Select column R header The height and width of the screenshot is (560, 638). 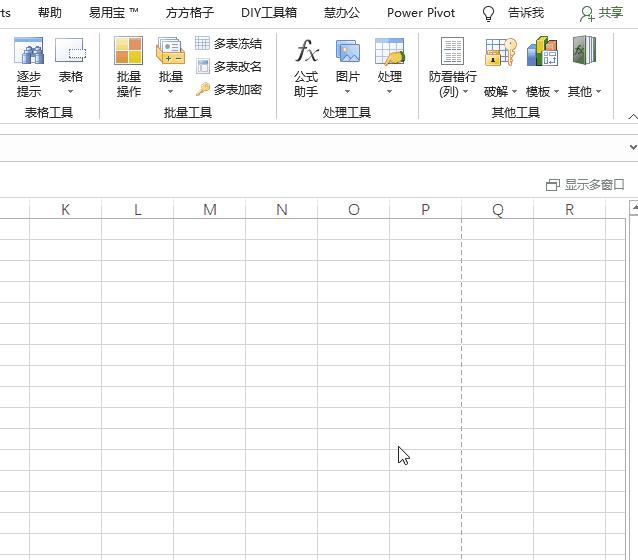(x=570, y=209)
